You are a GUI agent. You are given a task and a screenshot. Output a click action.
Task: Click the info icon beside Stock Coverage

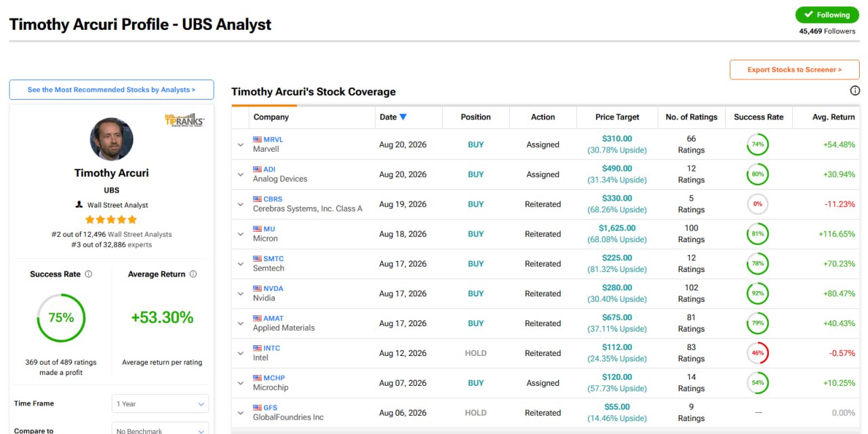pyautogui.click(x=854, y=91)
